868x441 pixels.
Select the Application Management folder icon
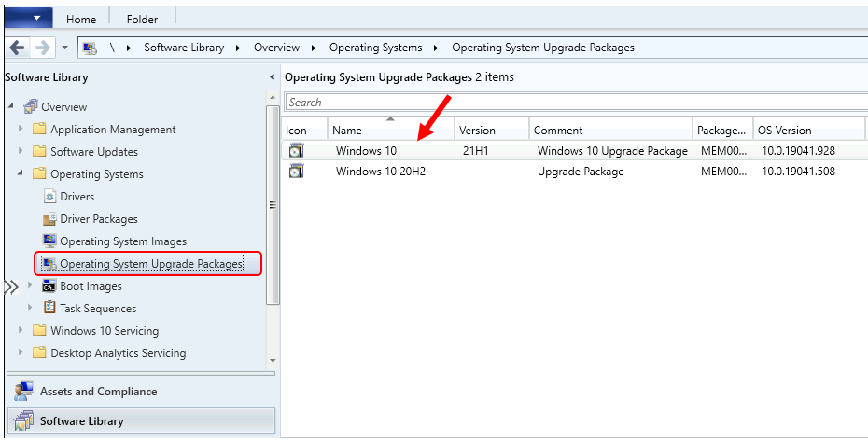click(x=39, y=129)
